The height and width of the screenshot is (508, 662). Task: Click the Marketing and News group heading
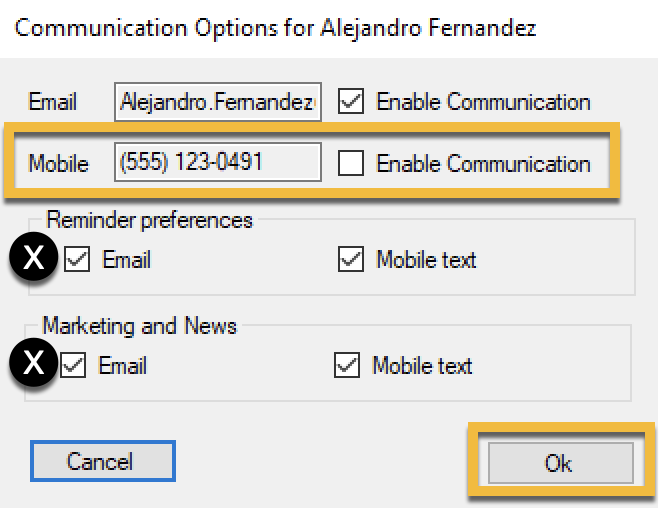pyautogui.click(x=140, y=326)
